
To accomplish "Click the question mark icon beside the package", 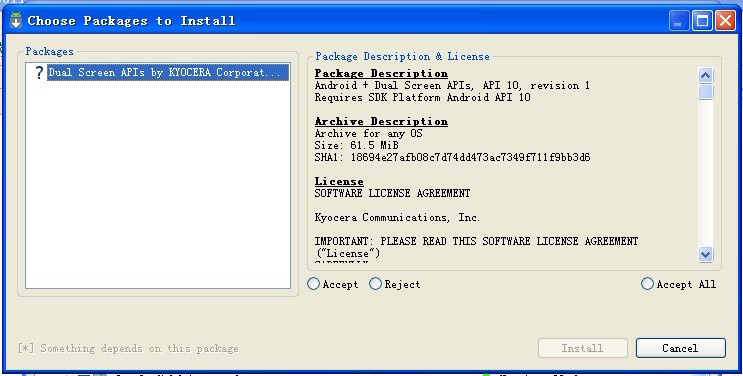I will pyautogui.click(x=39, y=73).
